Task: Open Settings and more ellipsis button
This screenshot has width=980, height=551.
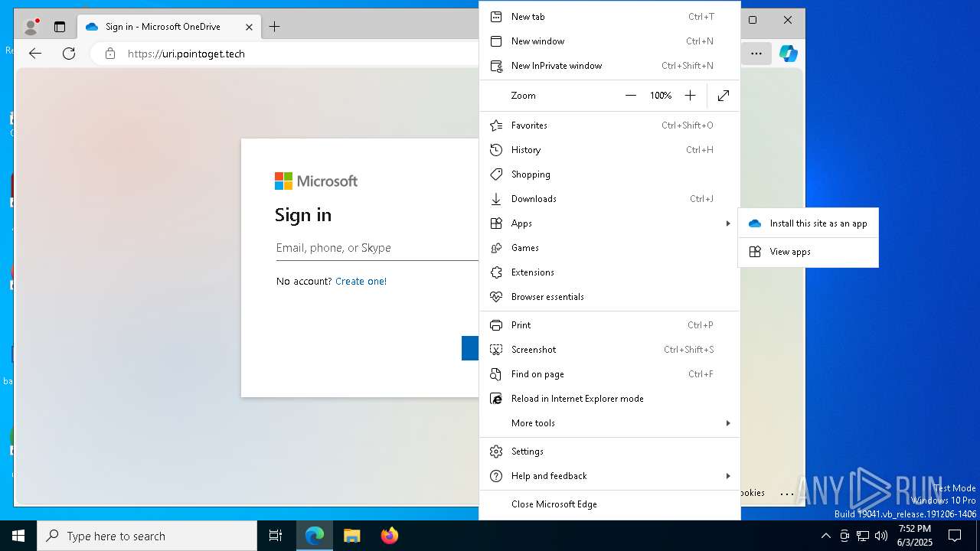Action: point(756,54)
